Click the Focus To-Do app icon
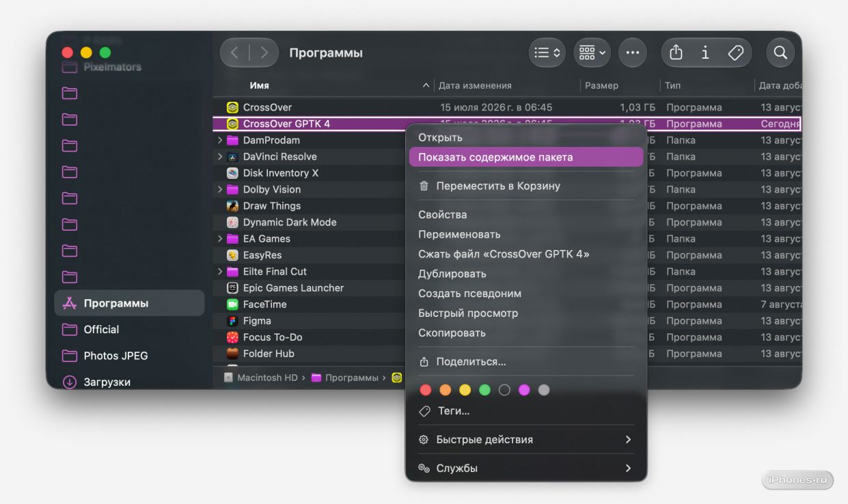Viewport: 848px width, 504px height. point(232,337)
